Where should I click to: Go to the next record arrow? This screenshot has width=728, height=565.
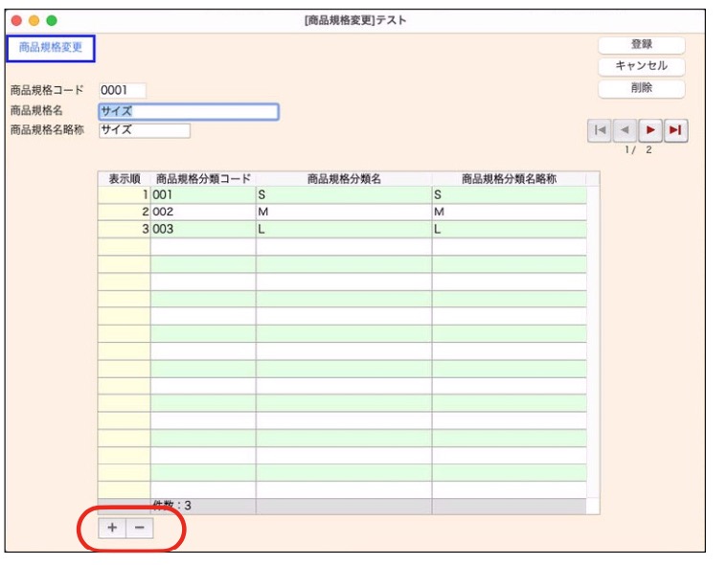pyautogui.click(x=650, y=131)
